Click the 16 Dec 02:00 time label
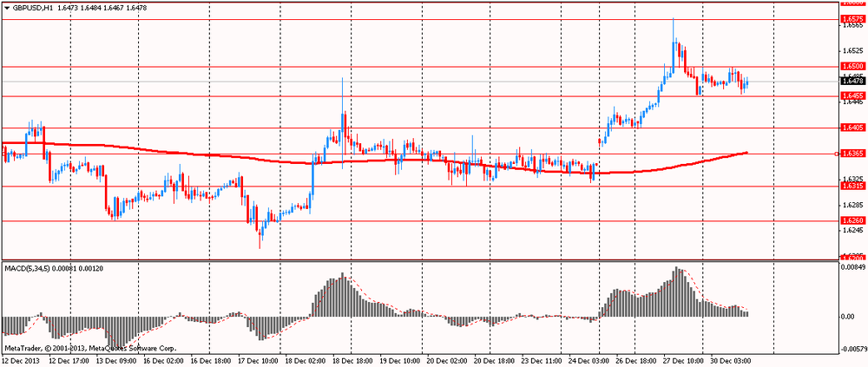868x367 pixels. click(x=163, y=360)
